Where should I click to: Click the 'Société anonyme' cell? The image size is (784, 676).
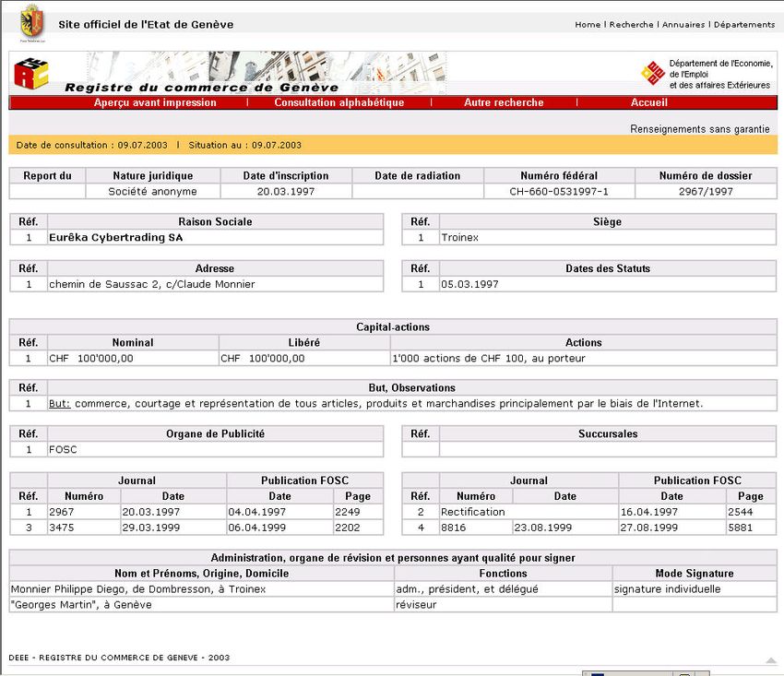pyautogui.click(x=152, y=192)
